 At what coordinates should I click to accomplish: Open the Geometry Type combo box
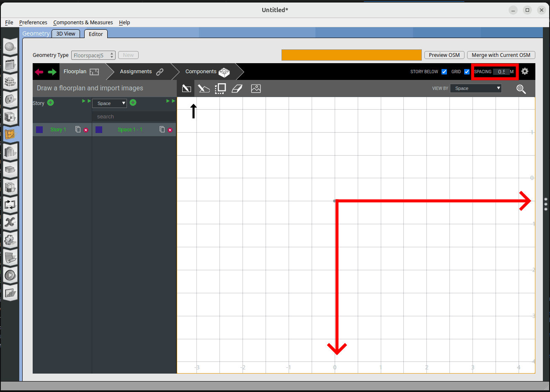[x=93, y=55]
